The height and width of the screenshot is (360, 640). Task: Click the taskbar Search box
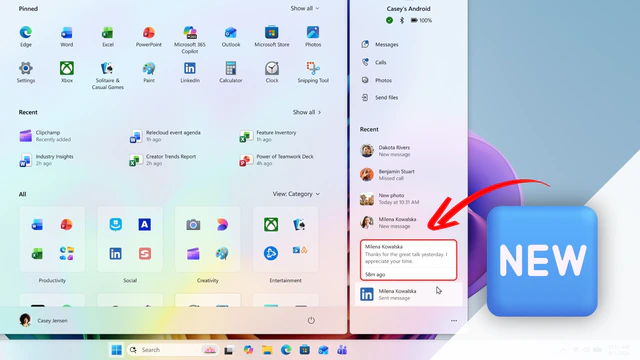click(173, 350)
